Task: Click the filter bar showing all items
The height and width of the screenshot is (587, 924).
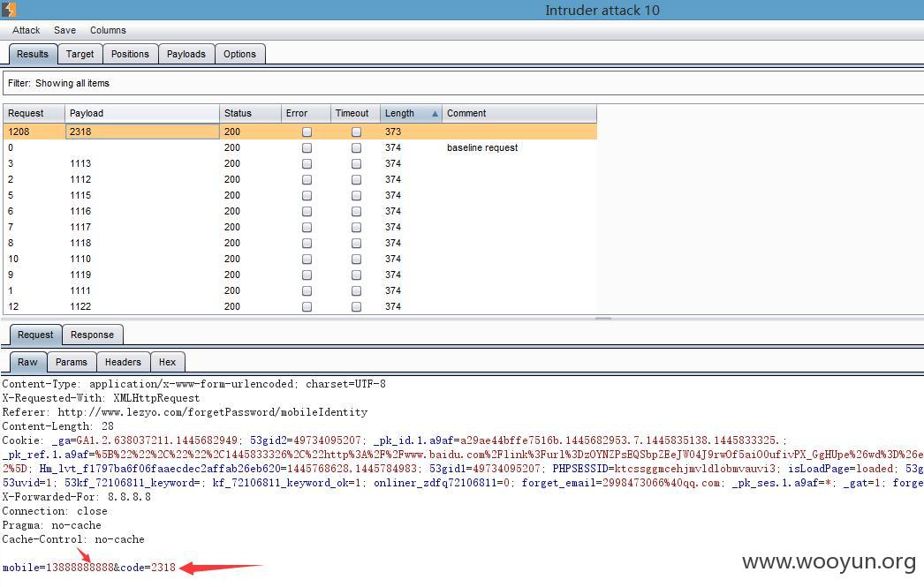Action: (463, 83)
